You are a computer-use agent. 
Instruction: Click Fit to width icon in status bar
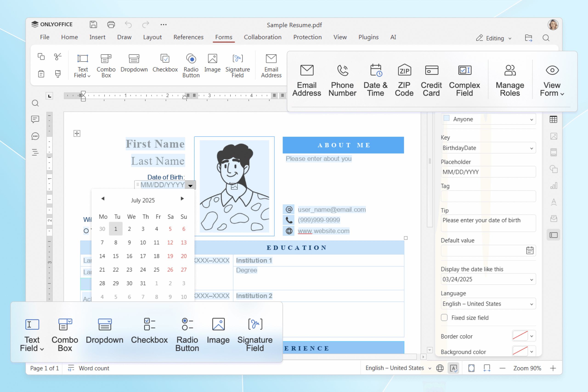487,368
